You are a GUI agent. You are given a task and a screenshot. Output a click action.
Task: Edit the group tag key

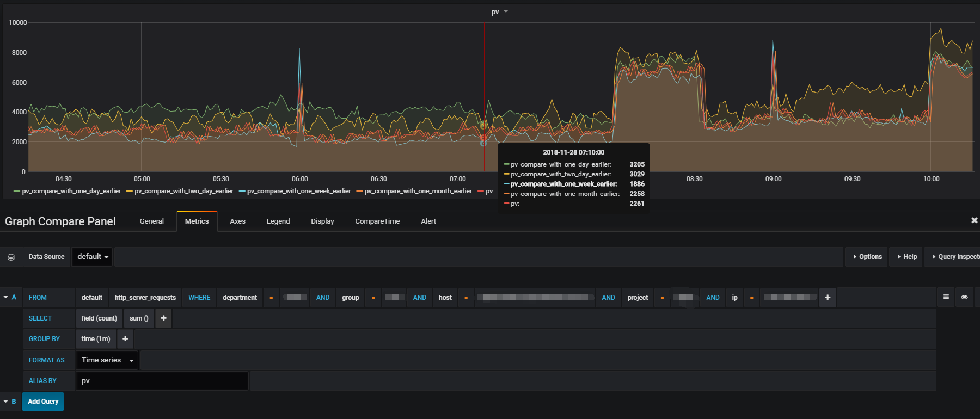pos(351,297)
